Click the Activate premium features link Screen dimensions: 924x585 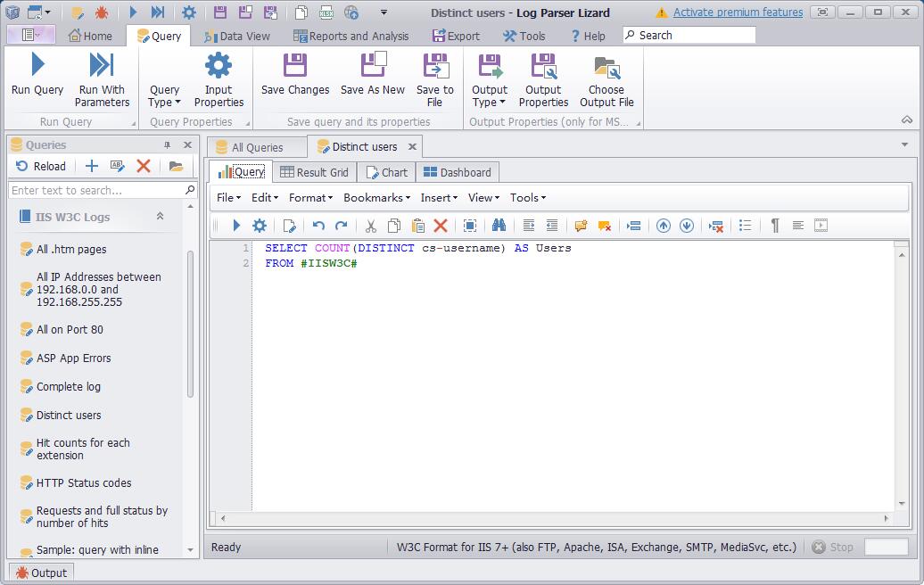738,12
